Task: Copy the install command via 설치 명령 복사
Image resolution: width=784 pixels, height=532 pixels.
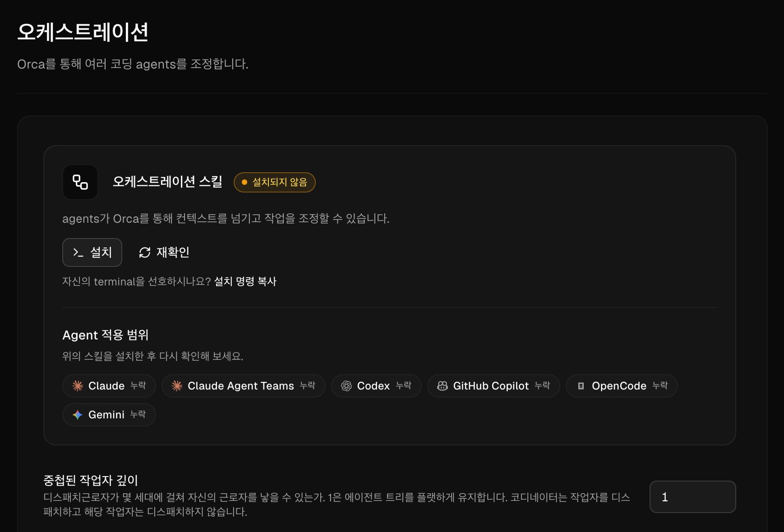Action: coord(245,281)
